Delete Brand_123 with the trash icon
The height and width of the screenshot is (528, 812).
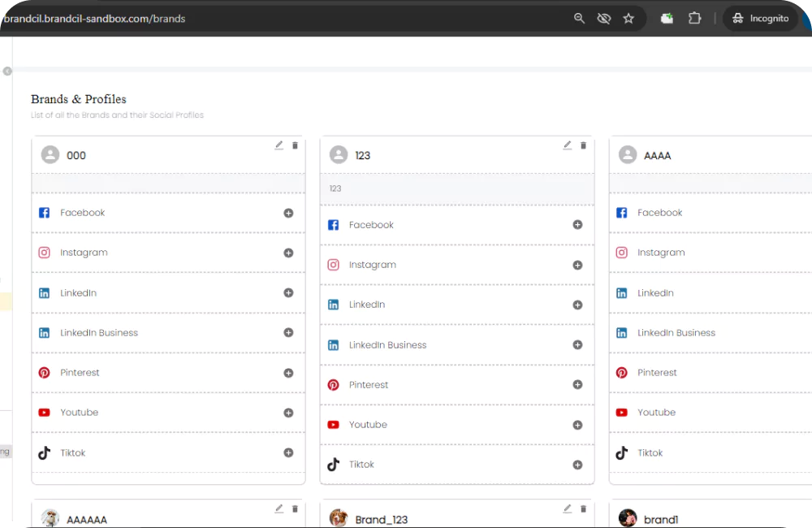(583, 509)
